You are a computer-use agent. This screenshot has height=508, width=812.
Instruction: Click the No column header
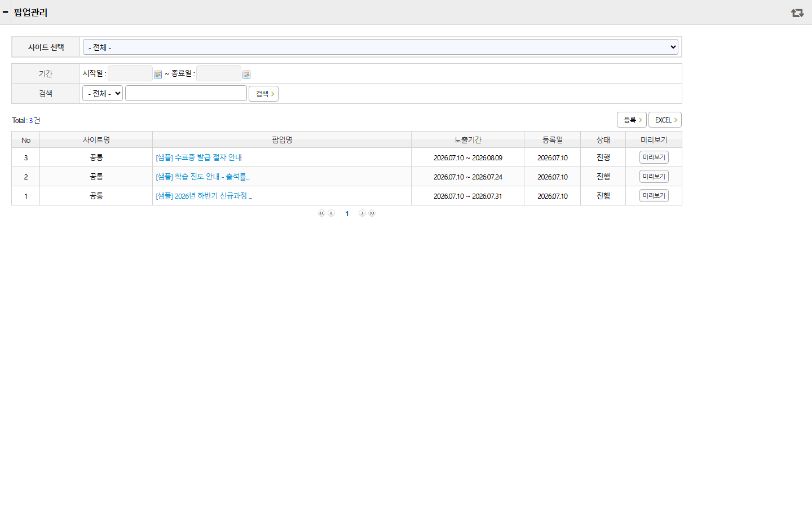(x=26, y=139)
